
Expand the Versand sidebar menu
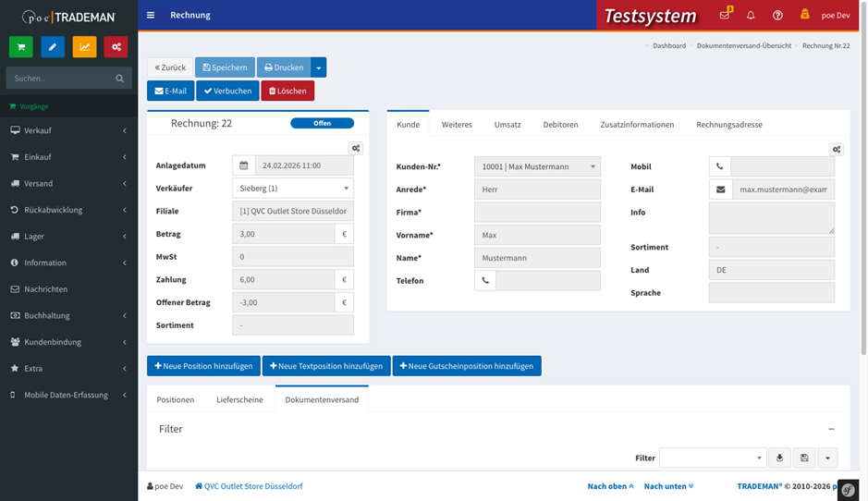[x=68, y=184]
